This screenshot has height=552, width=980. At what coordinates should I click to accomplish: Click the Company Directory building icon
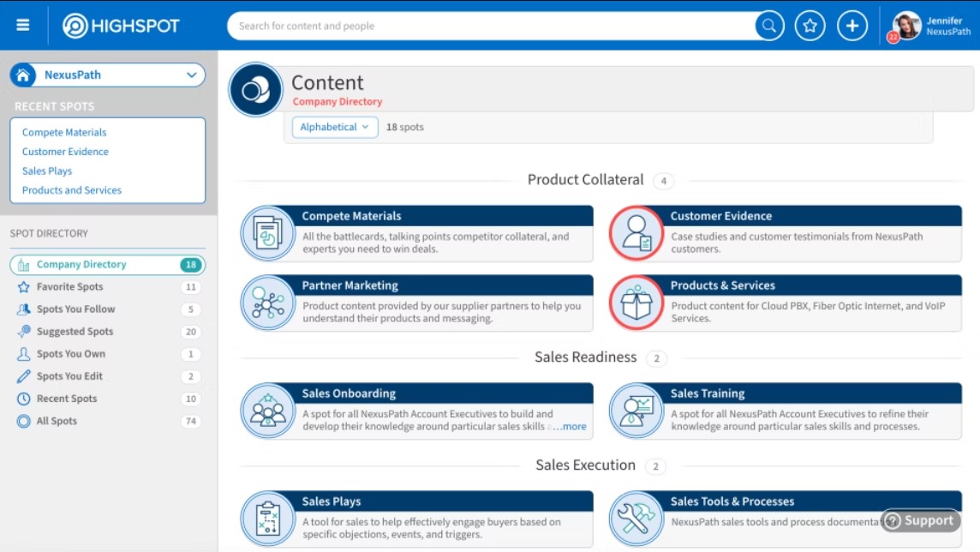click(24, 265)
